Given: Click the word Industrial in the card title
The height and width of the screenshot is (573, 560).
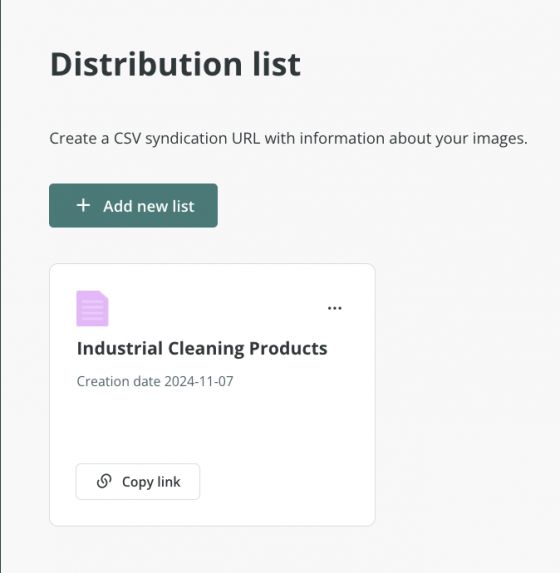Looking at the screenshot, I should (x=120, y=348).
